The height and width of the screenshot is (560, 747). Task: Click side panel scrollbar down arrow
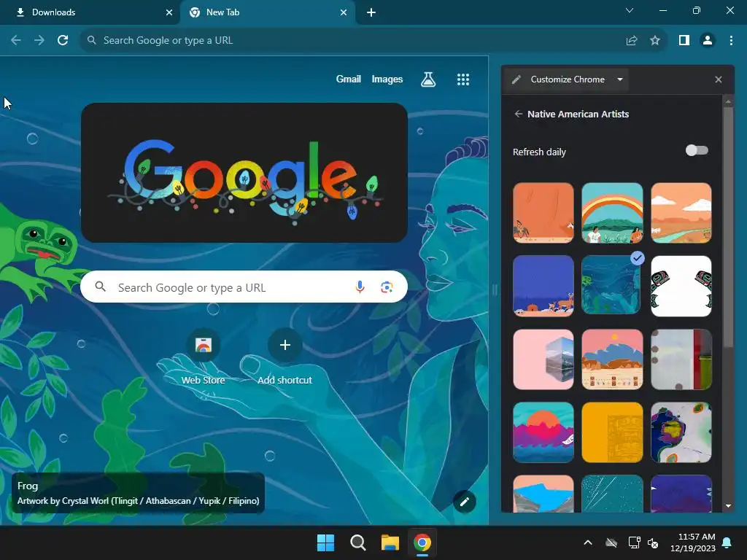[728, 506]
